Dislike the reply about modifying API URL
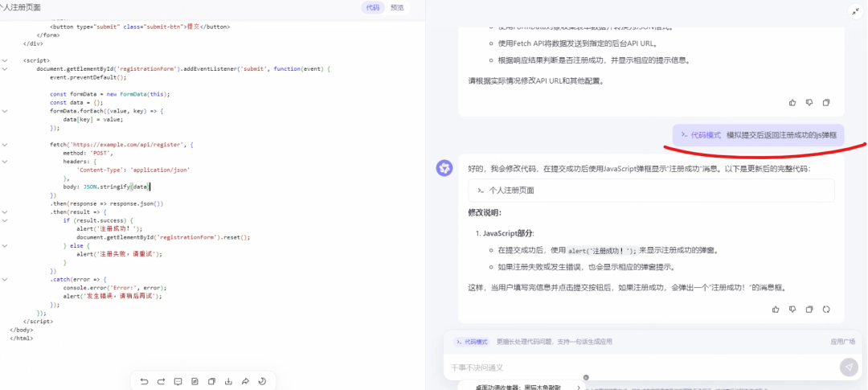The image size is (868, 390). click(x=809, y=102)
